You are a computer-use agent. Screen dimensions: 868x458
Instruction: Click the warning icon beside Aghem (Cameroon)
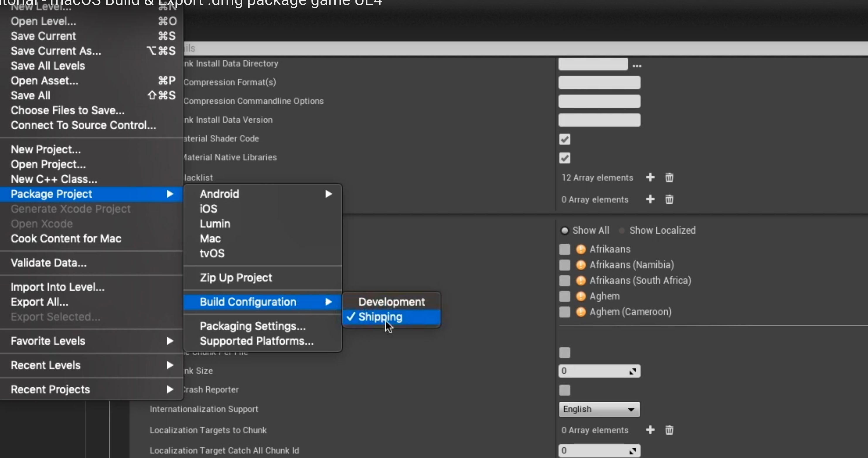581,312
